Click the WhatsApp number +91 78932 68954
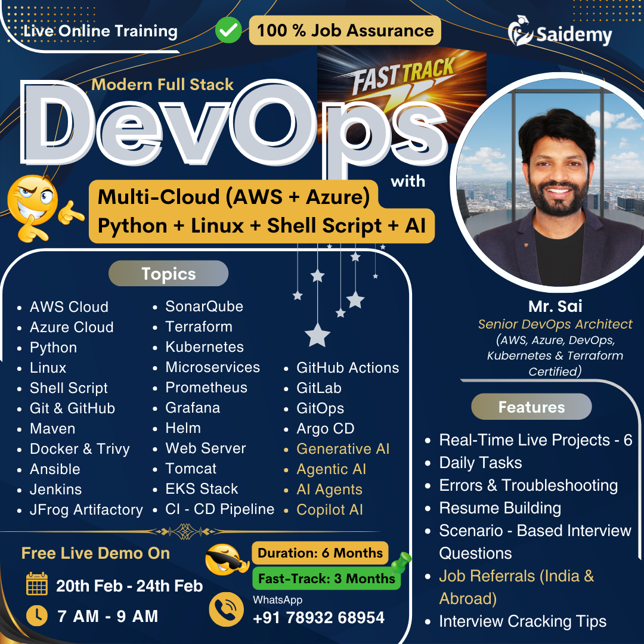This screenshot has height=644, width=644. (x=318, y=617)
